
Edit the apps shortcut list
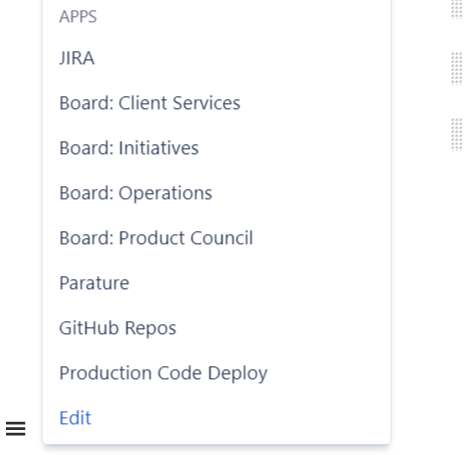pyautogui.click(x=75, y=418)
